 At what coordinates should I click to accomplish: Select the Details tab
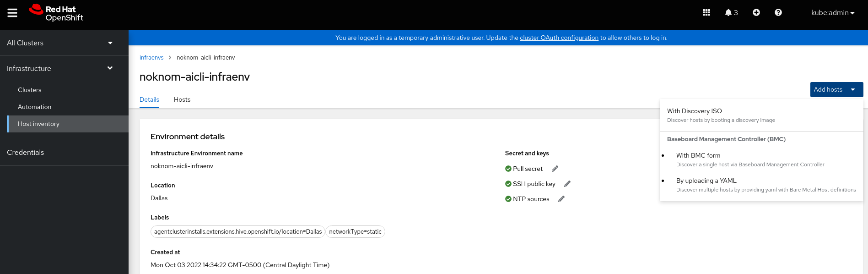[149, 100]
